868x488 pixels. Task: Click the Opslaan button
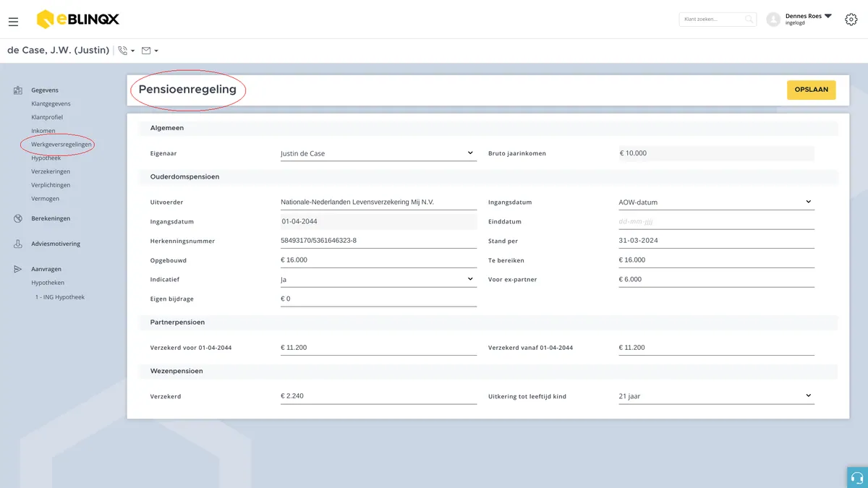(812, 90)
